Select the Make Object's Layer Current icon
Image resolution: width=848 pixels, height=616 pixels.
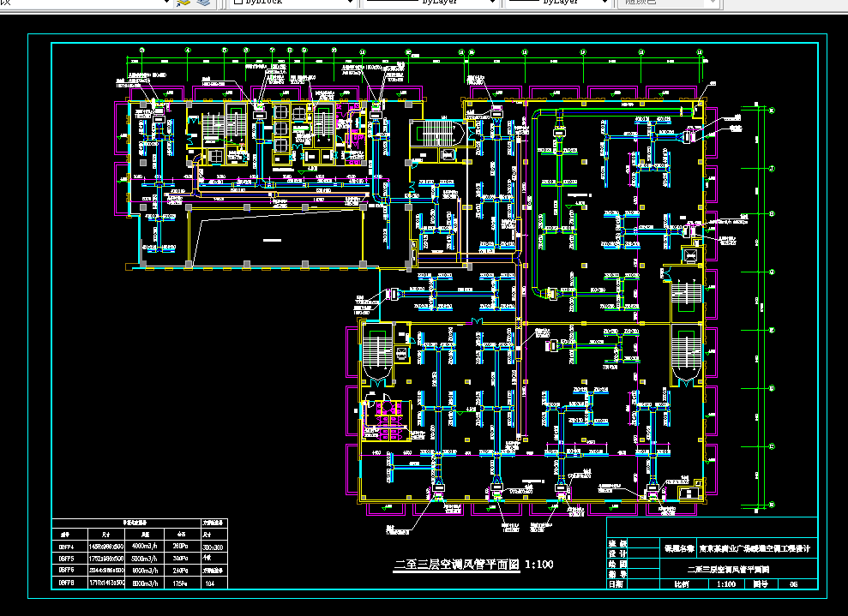tap(184, 3)
